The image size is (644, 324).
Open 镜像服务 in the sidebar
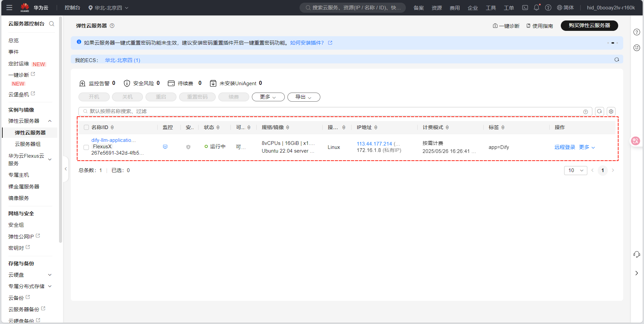point(19,198)
